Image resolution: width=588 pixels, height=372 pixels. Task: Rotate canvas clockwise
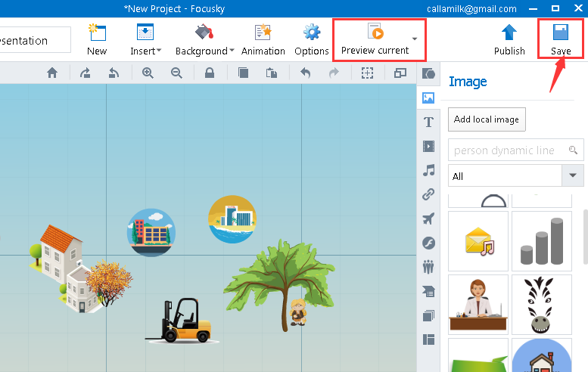click(x=85, y=73)
